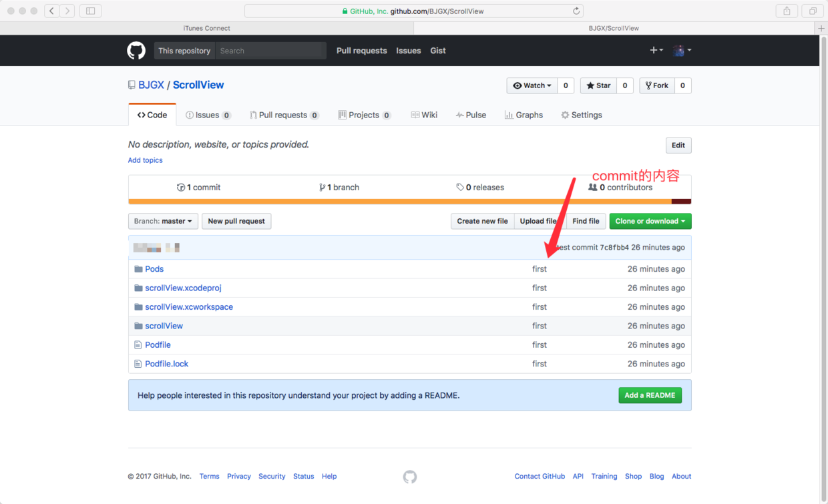The image size is (828, 504).
Task: Click the language color bar
Action: 409,202
